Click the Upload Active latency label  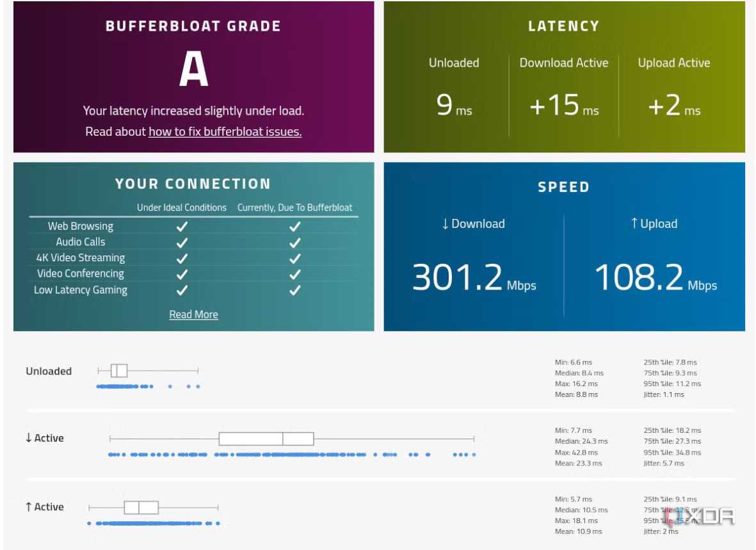click(674, 63)
